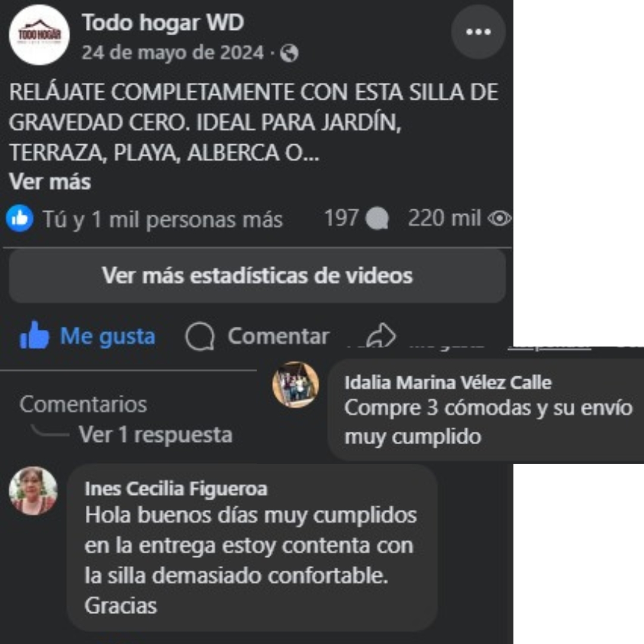Click the Todo hogar WD page name
644x644 pixels.
point(163,23)
